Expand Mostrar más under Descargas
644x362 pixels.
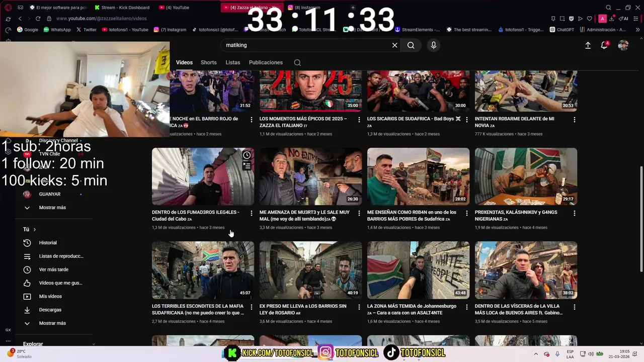tap(52, 323)
